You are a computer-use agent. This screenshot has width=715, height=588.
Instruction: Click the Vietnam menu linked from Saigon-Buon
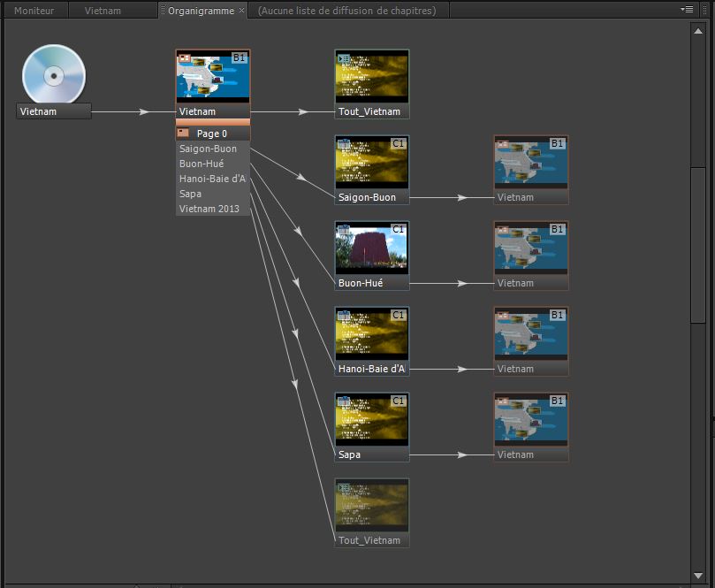coord(530,164)
